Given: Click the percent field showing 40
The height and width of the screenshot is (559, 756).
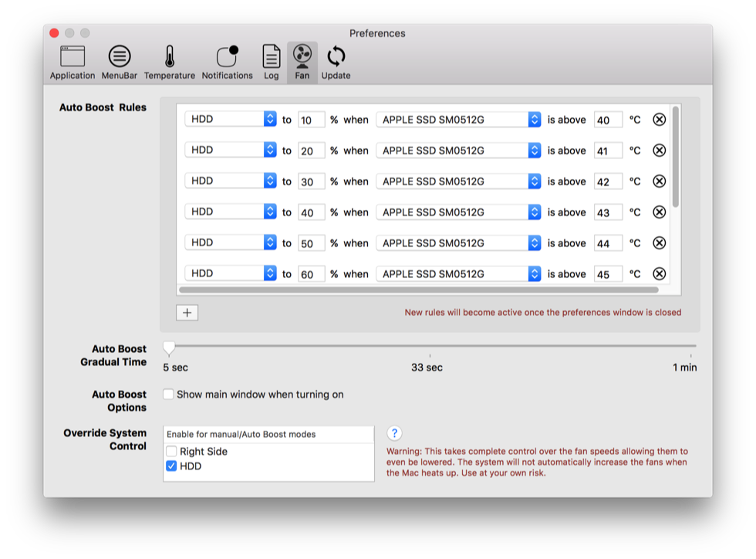Looking at the screenshot, I should [311, 212].
